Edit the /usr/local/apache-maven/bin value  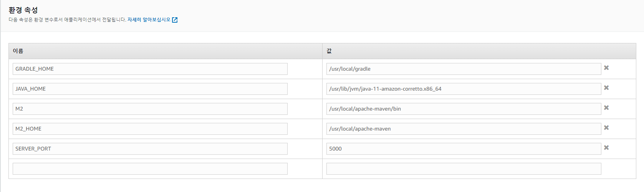point(463,109)
